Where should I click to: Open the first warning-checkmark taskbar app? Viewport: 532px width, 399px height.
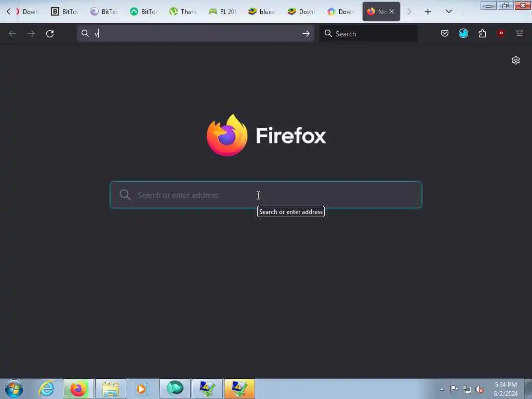point(207,389)
